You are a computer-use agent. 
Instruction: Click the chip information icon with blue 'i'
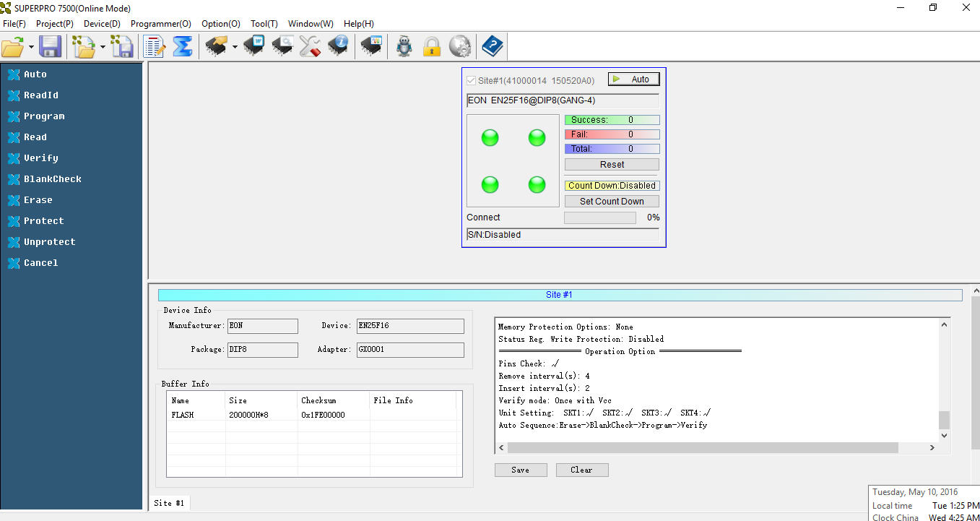pos(339,47)
